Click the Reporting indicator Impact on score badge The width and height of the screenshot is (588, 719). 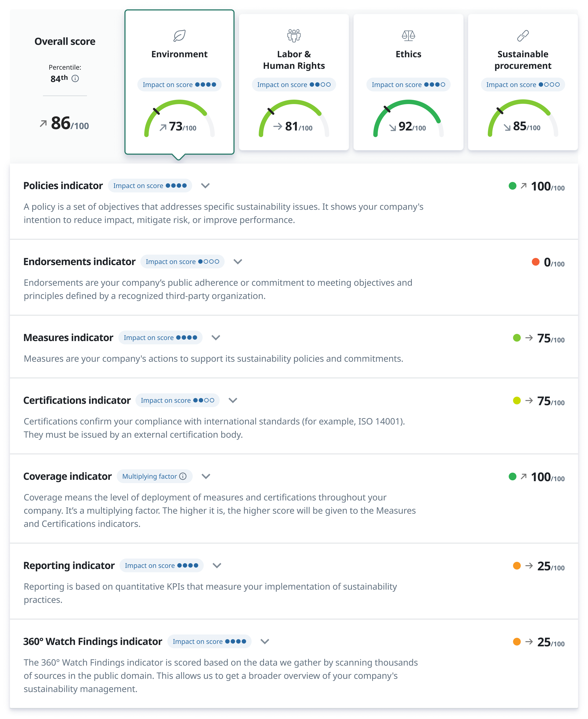pos(161,566)
